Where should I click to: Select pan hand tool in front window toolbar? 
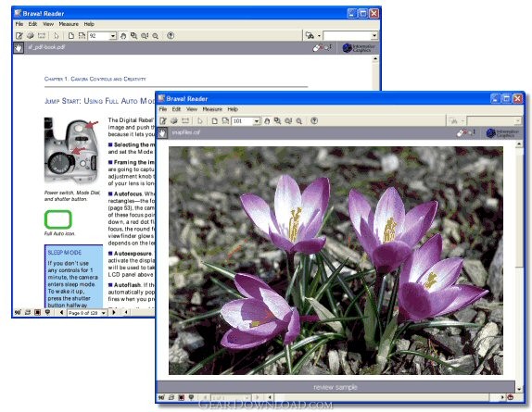(x=267, y=120)
